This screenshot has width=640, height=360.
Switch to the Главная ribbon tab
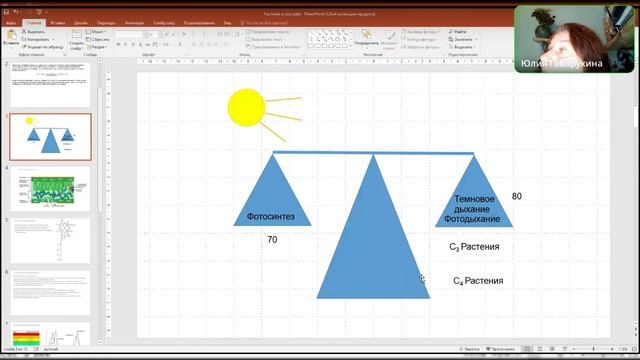pyautogui.click(x=34, y=23)
